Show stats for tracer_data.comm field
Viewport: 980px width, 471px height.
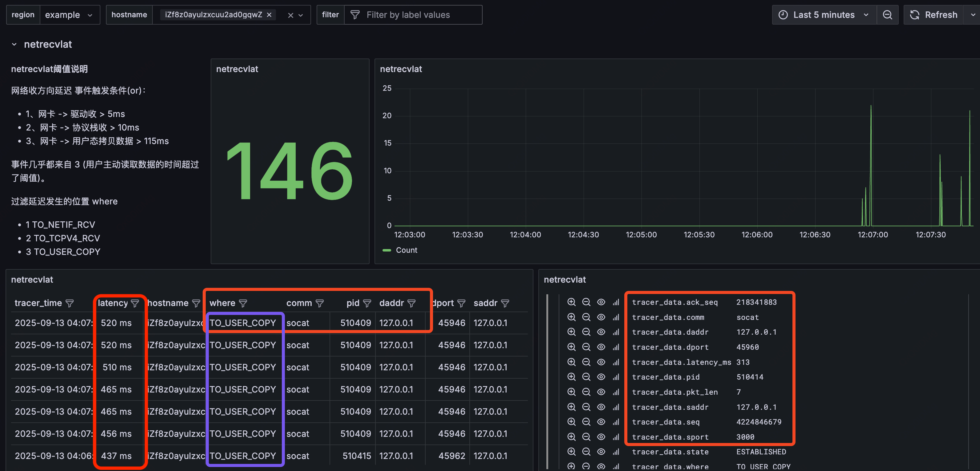click(616, 317)
